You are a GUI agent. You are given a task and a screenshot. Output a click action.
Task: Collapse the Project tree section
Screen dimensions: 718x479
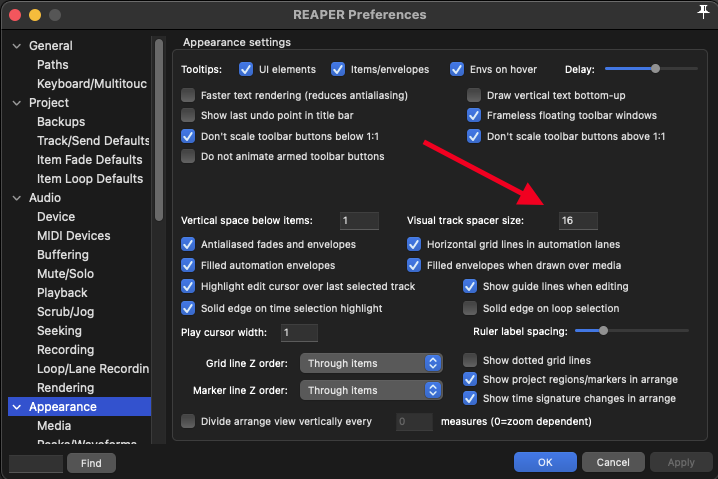coord(17,103)
